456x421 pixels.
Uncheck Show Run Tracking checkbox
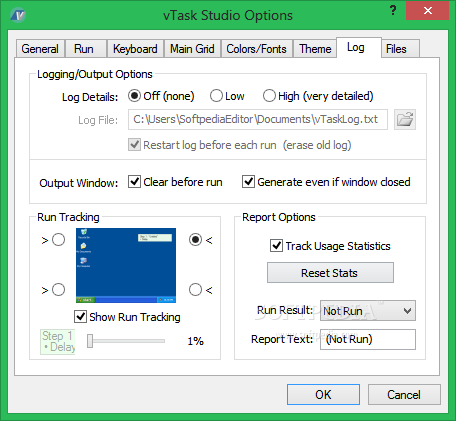coord(127,317)
